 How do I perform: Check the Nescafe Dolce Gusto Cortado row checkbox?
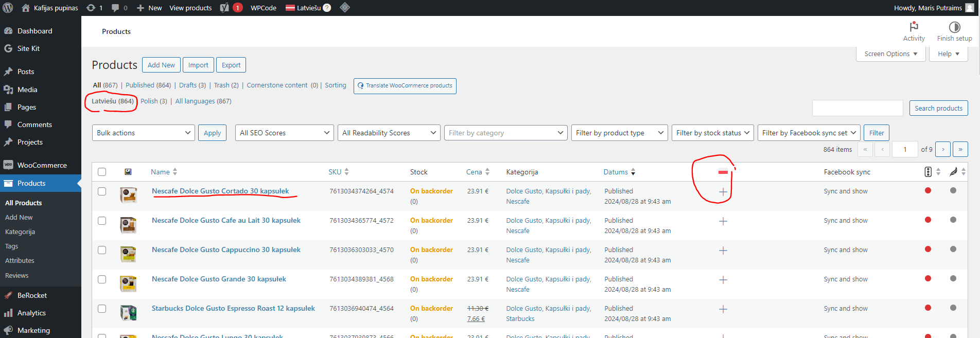point(102,191)
